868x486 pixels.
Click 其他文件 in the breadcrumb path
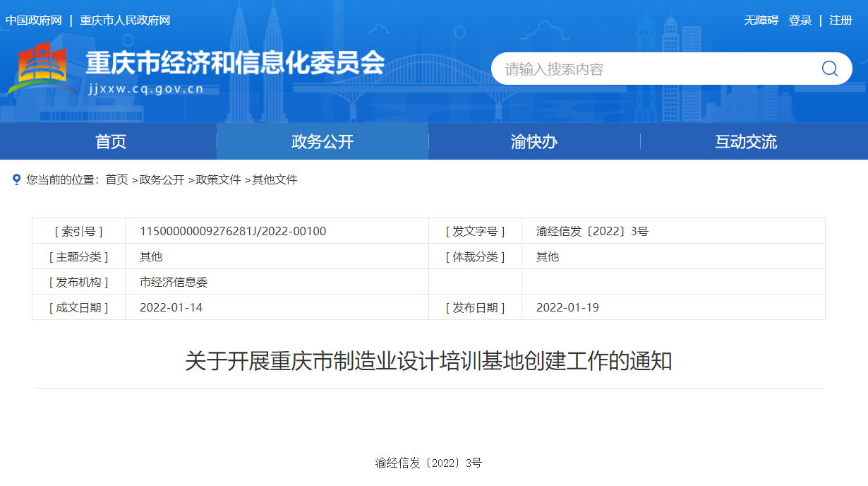[275, 180]
